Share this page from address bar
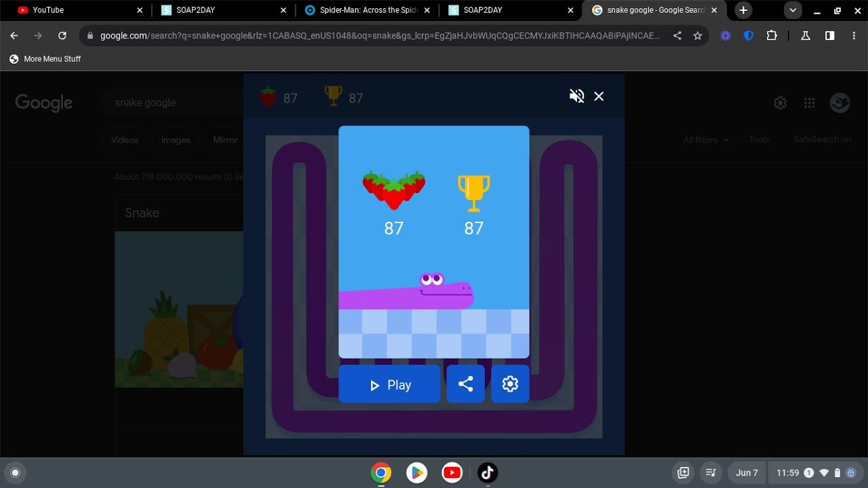The width and height of the screenshot is (868, 488). [x=677, y=36]
